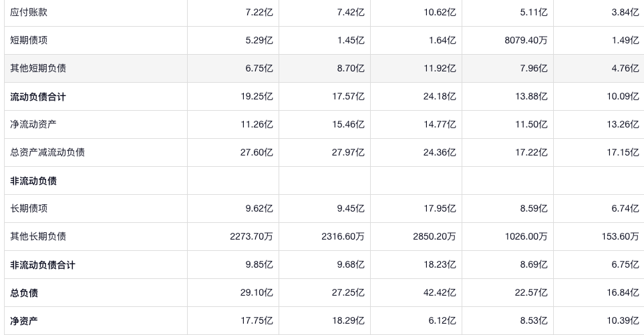Click the 8079.40万 cell in 短期债项 row

(526, 40)
